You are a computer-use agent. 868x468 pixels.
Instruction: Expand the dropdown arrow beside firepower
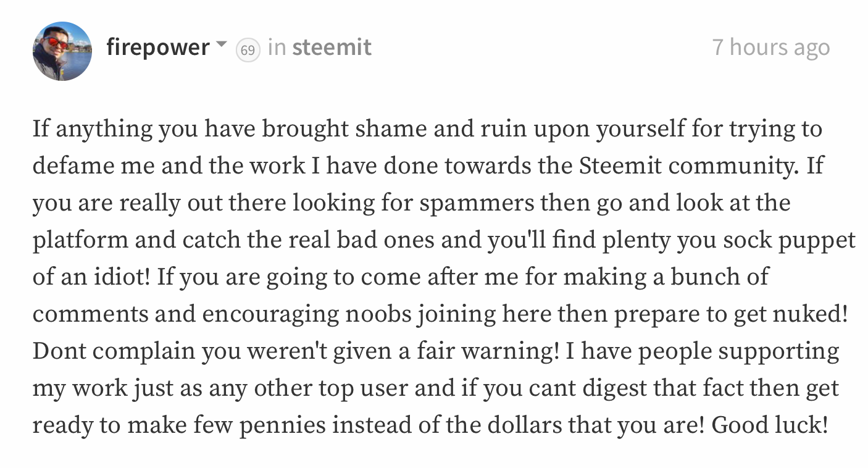pos(222,46)
